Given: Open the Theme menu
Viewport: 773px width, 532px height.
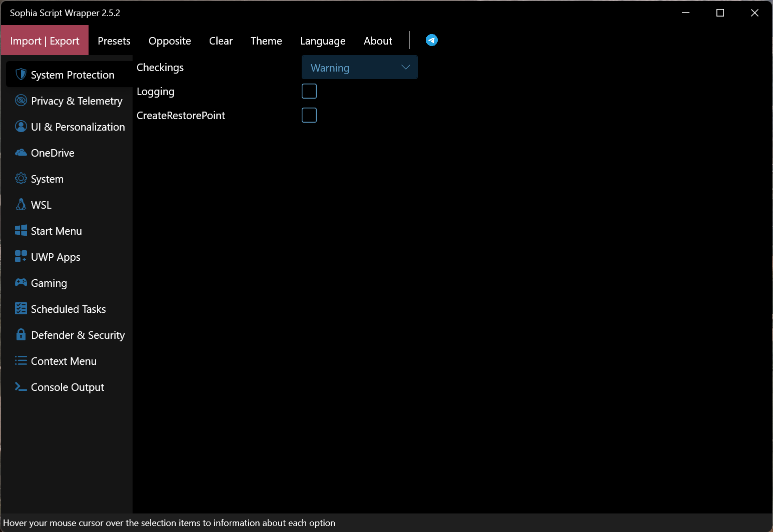Looking at the screenshot, I should click(266, 41).
